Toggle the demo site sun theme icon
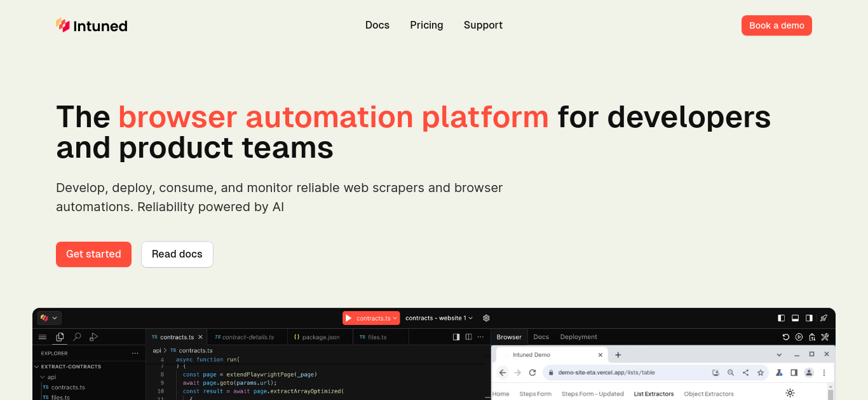The width and height of the screenshot is (868, 400). pyautogui.click(x=790, y=393)
